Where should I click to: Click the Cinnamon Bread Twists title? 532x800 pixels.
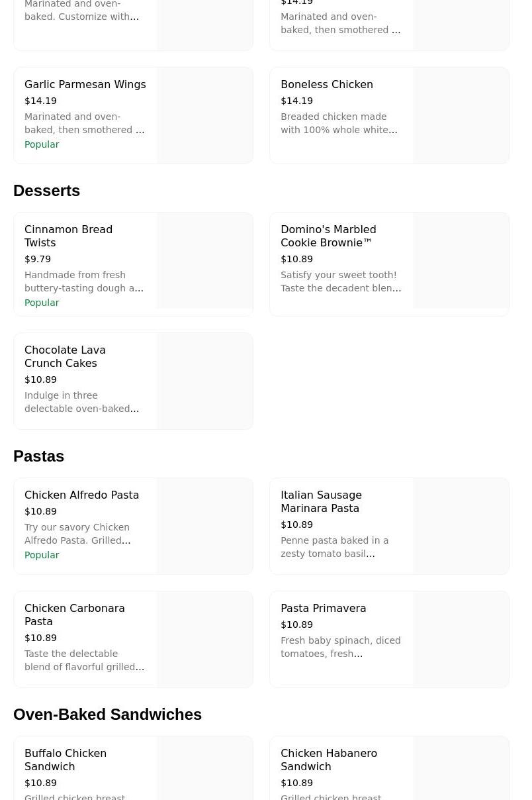[x=69, y=236]
